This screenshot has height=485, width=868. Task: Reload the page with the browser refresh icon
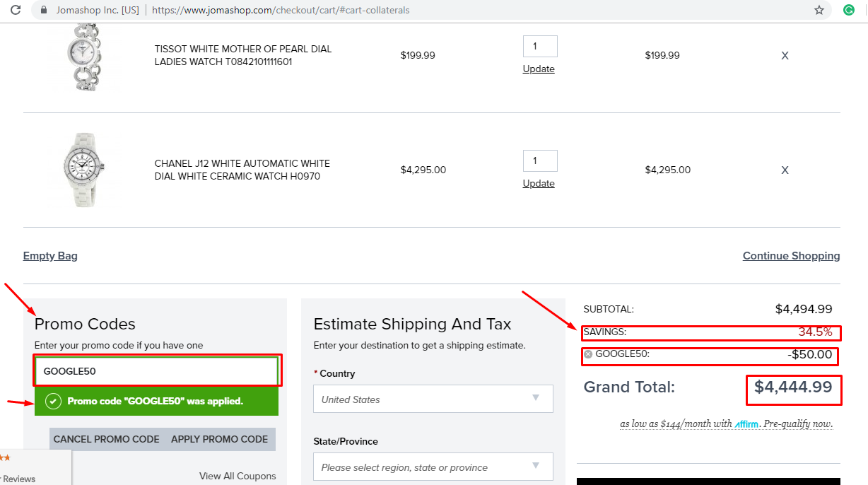[x=16, y=10]
